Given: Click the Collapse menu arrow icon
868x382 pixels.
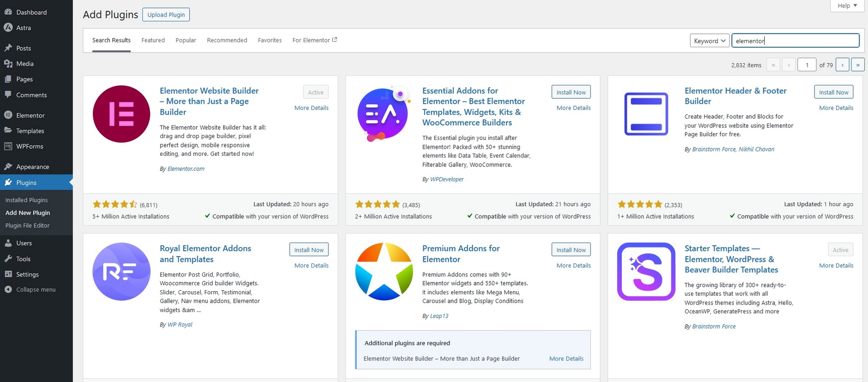Looking at the screenshot, I should [x=8, y=289].
